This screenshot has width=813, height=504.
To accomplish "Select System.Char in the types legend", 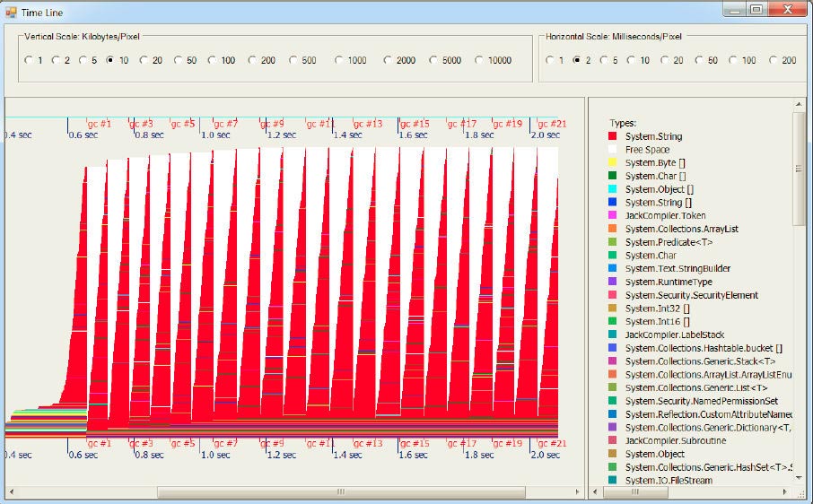I will pyautogui.click(x=651, y=256).
